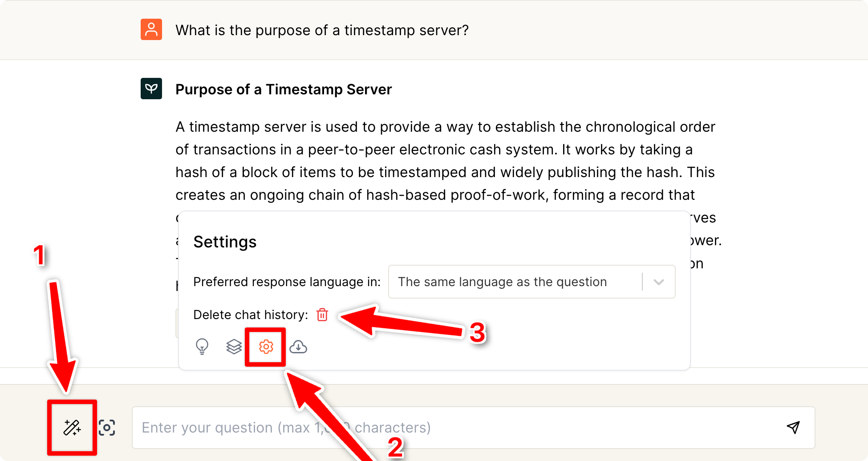Click the 'Preferred response language in:' label

[x=287, y=282]
